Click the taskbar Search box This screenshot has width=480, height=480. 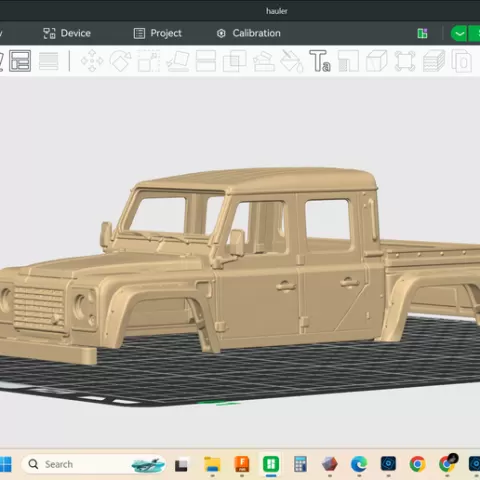point(93,464)
